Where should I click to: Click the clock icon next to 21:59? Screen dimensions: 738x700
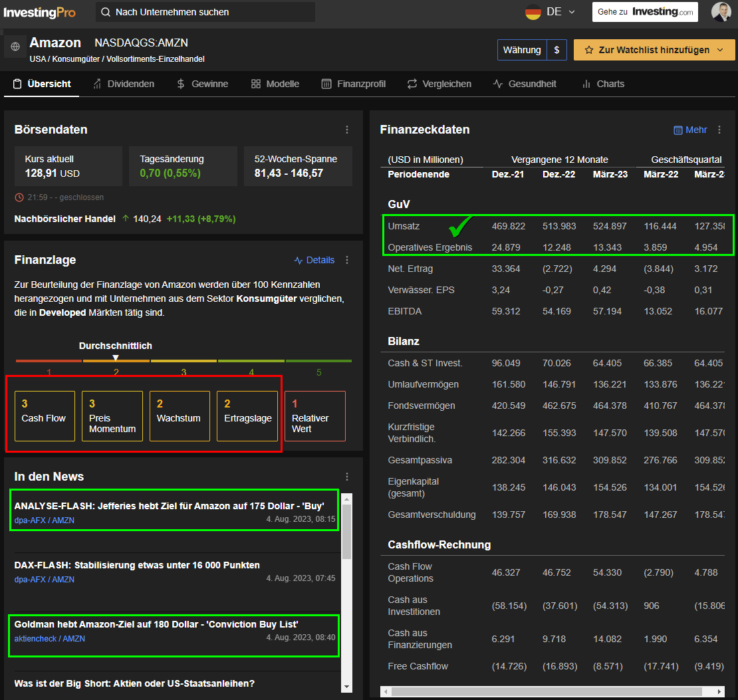(x=19, y=197)
